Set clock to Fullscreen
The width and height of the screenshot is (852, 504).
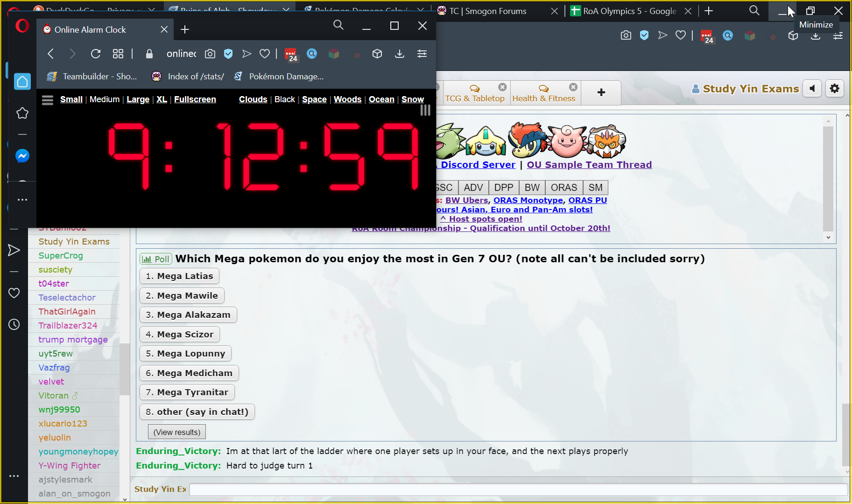[x=195, y=99]
